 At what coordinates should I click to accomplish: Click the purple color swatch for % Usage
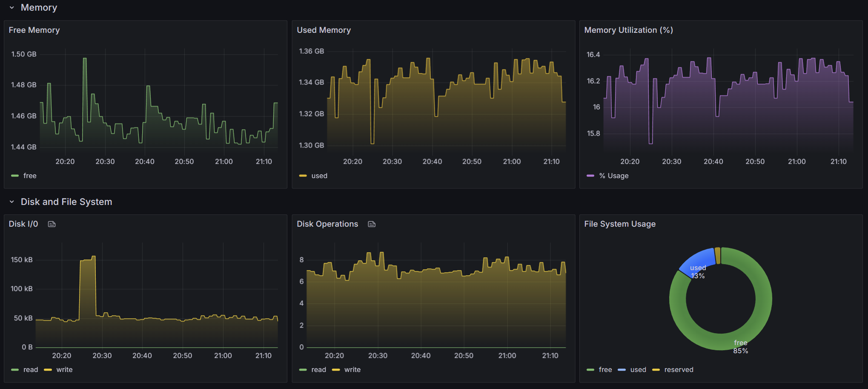click(590, 176)
